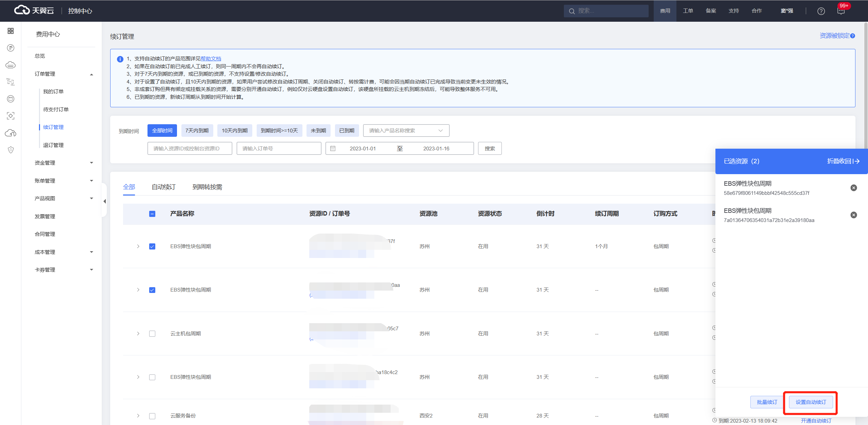The width and height of the screenshot is (868, 425).
Task: Expand the 云服务备份 row details
Action: pos(138,416)
